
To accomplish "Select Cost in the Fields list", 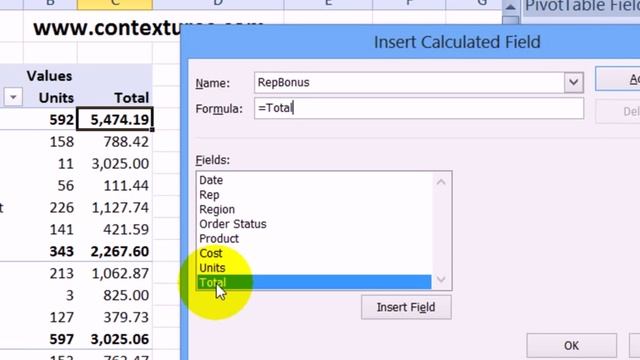I will pyautogui.click(x=314, y=253).
